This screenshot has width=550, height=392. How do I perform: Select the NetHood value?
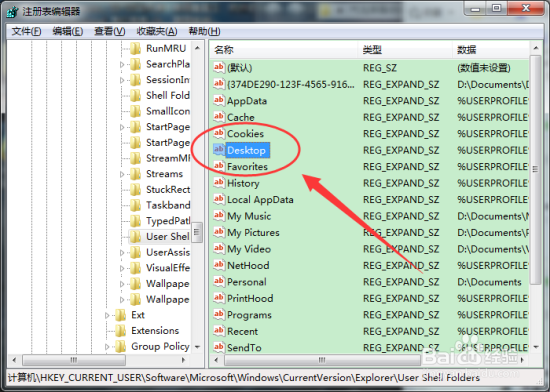248,265
